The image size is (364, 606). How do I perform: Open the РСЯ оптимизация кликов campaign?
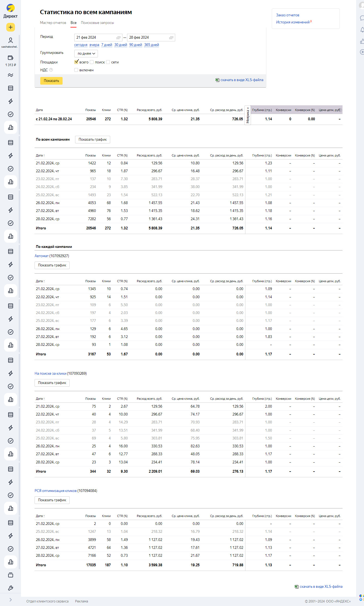pyautogui.click(x=55, y=491)
